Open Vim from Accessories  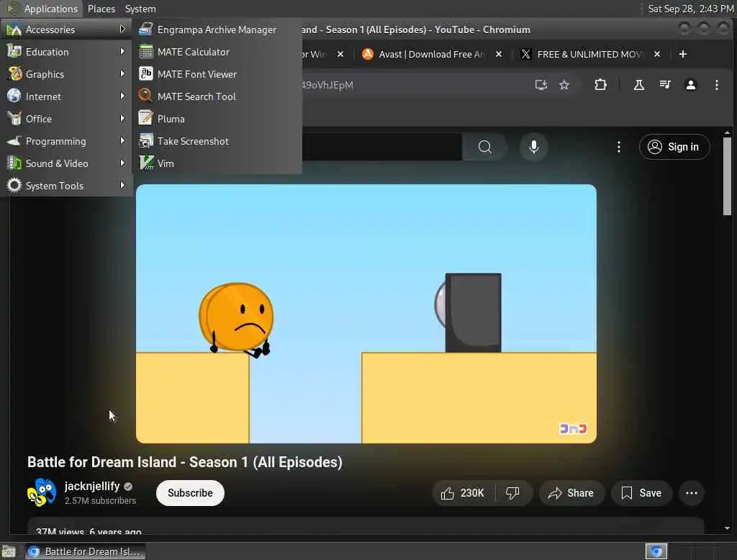coord(217,163)
